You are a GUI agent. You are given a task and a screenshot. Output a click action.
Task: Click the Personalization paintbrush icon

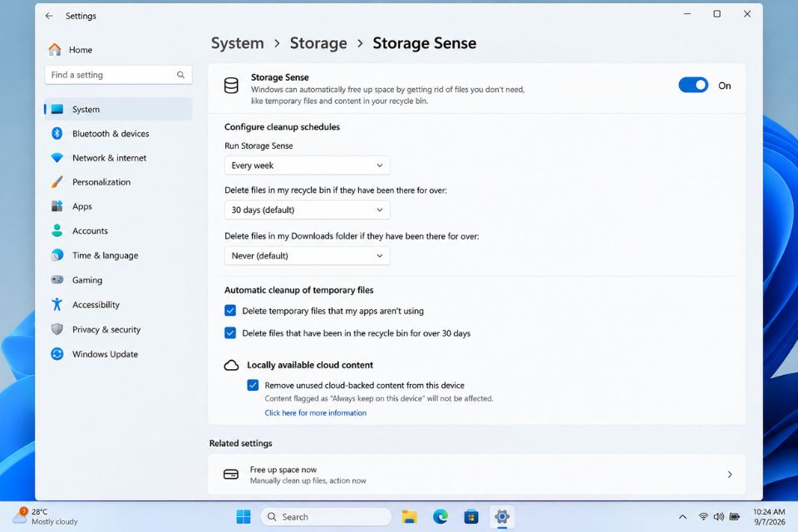click(x=57, y=182)
